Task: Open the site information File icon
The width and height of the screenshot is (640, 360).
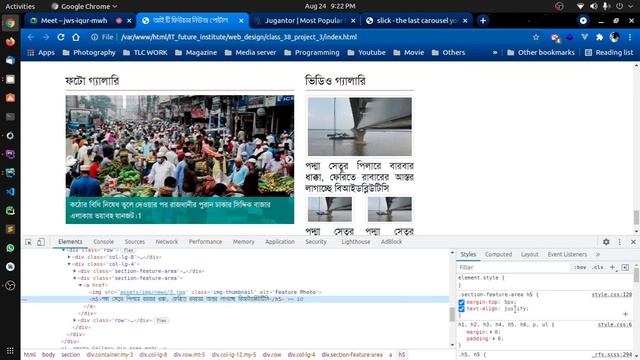Action: 102,37
